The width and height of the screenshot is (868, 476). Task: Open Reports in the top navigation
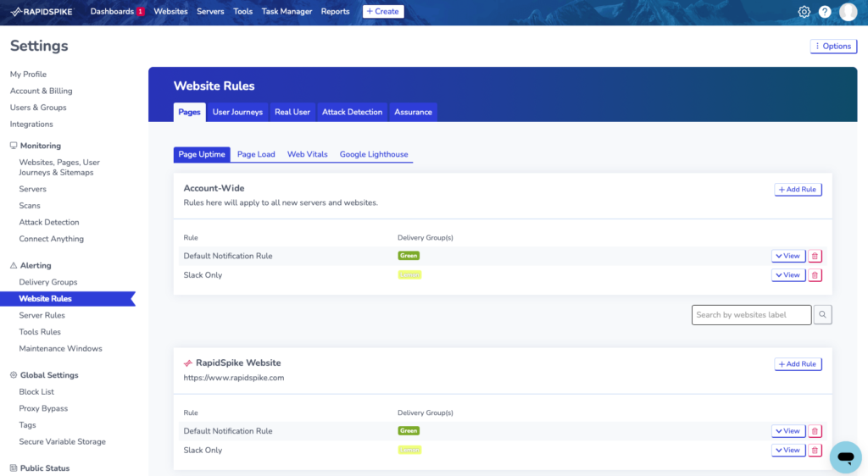pyautogui.click(x=335, y=12)
